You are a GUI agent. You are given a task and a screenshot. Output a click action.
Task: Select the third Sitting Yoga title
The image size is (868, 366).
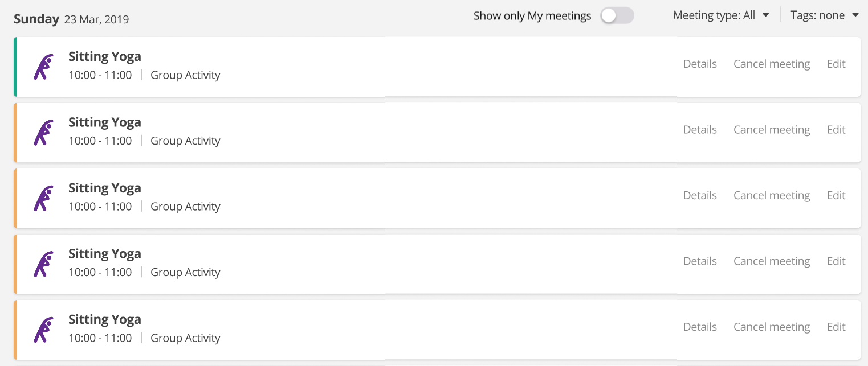coord(105,188)
